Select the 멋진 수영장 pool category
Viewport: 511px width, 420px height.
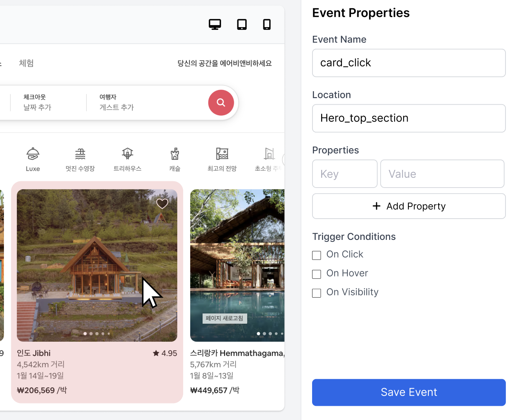click(80, 159)
